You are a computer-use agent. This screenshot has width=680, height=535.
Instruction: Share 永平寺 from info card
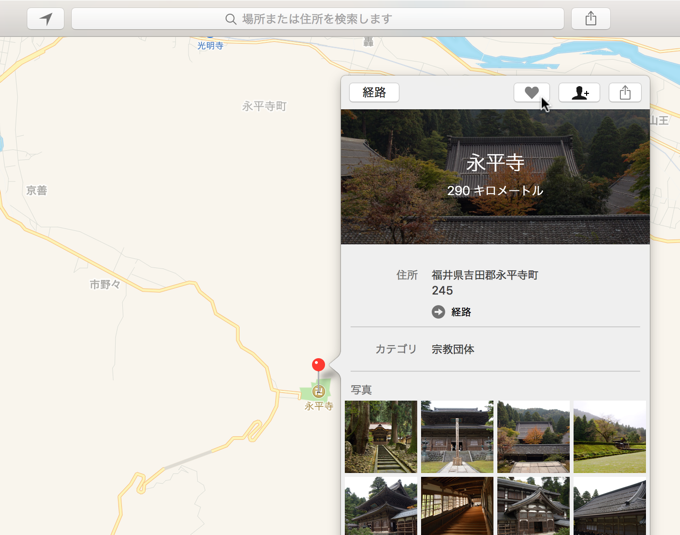625,92
